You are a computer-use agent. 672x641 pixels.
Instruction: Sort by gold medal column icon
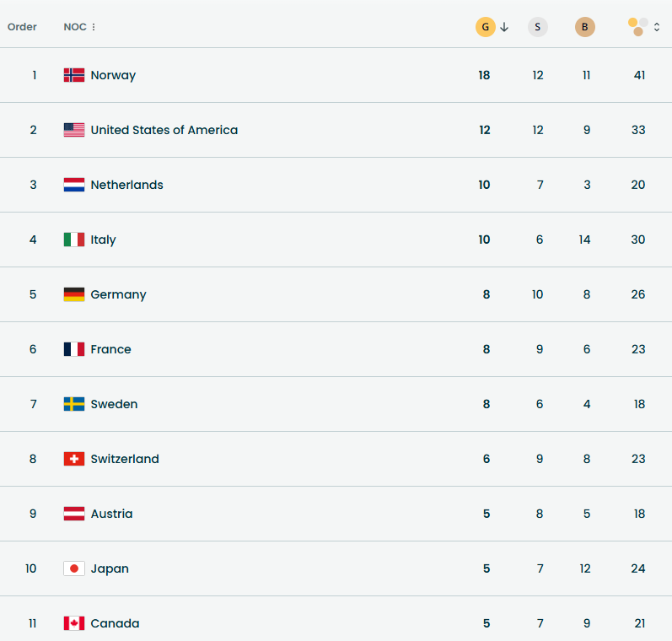(485, 27)
